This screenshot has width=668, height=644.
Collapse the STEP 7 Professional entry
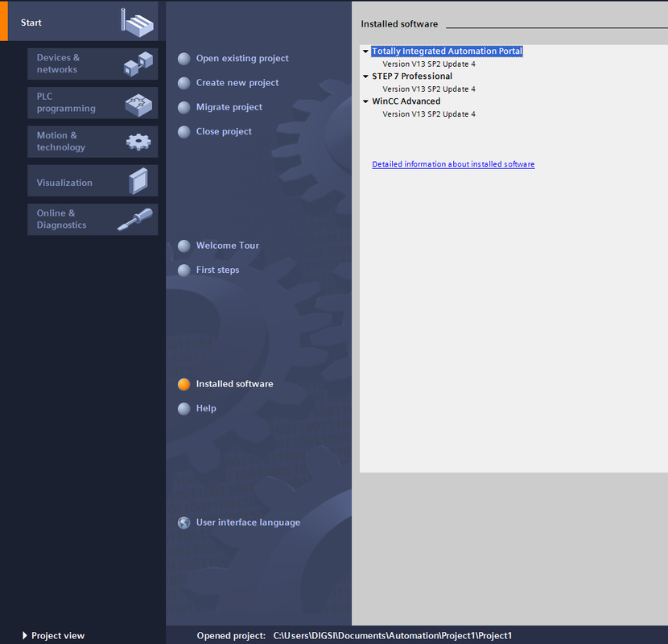pyautogui.click(x=365, y=76)
